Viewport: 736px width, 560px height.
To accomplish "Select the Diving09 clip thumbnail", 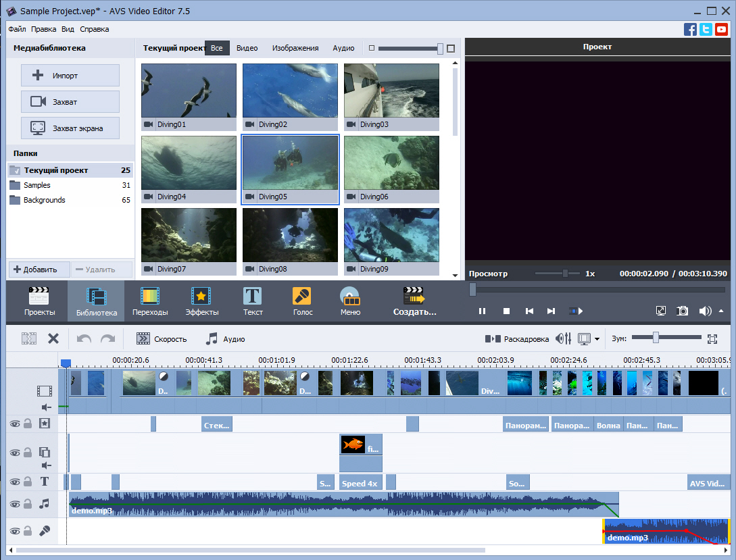I will click(391, 234).
